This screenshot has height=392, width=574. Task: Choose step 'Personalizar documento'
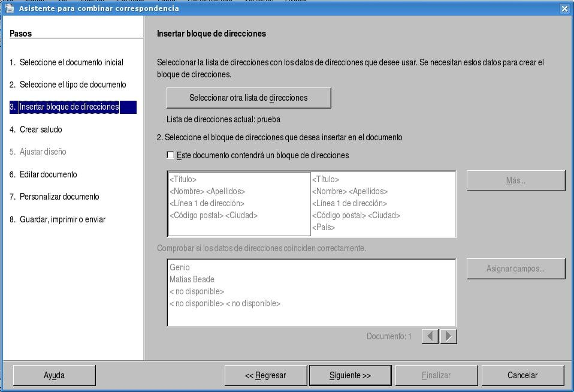59,197
